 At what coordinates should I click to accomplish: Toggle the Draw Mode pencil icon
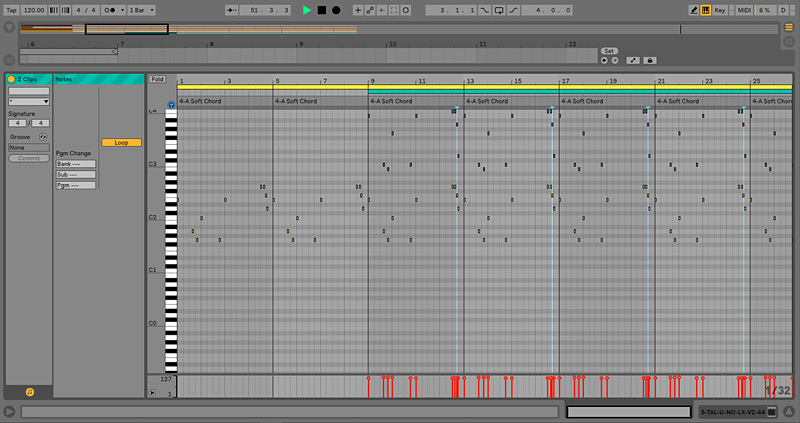pyautogui.click(x=695, y=10)
